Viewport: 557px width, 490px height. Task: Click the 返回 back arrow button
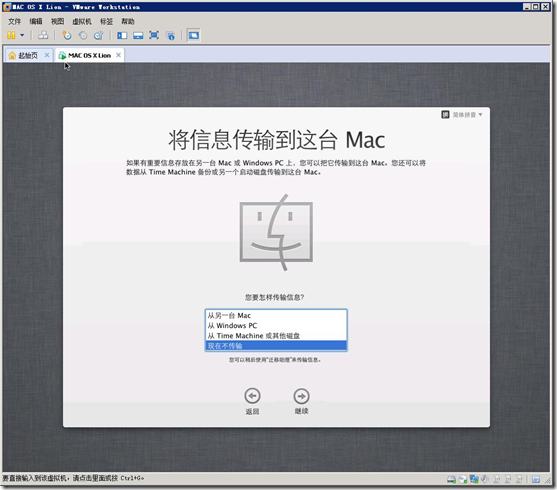(x=252, y=396)
